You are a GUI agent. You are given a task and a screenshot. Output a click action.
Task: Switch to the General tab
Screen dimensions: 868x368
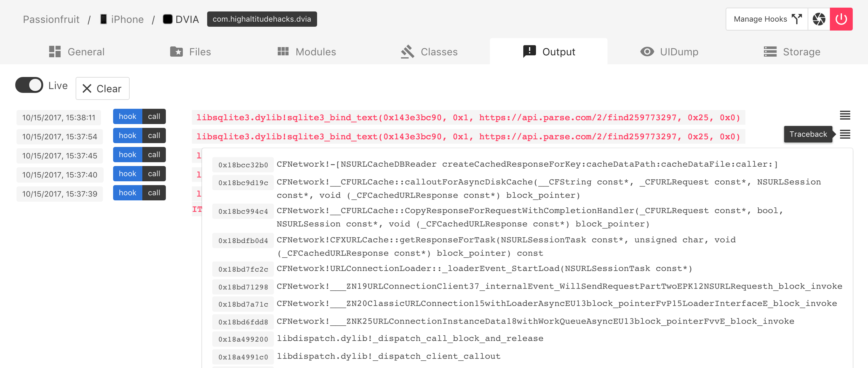77,52
